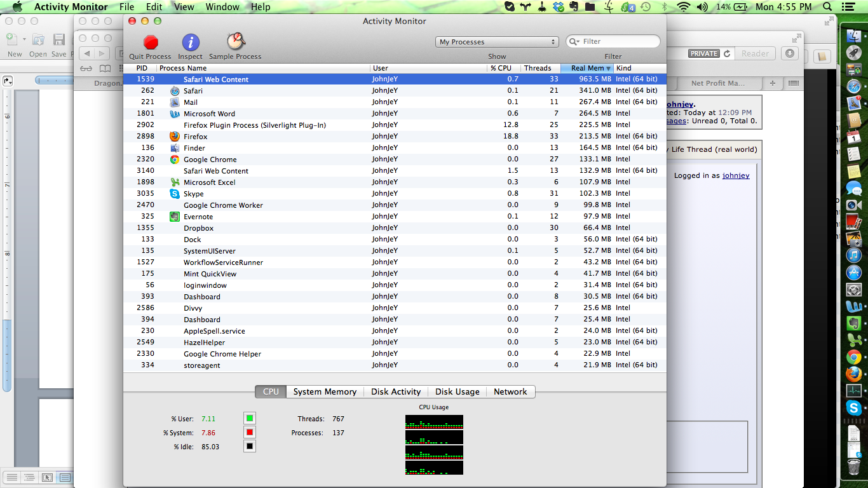Click the downloads arrow button in Safari window
The image size is (868, 488).
[790, 54]
